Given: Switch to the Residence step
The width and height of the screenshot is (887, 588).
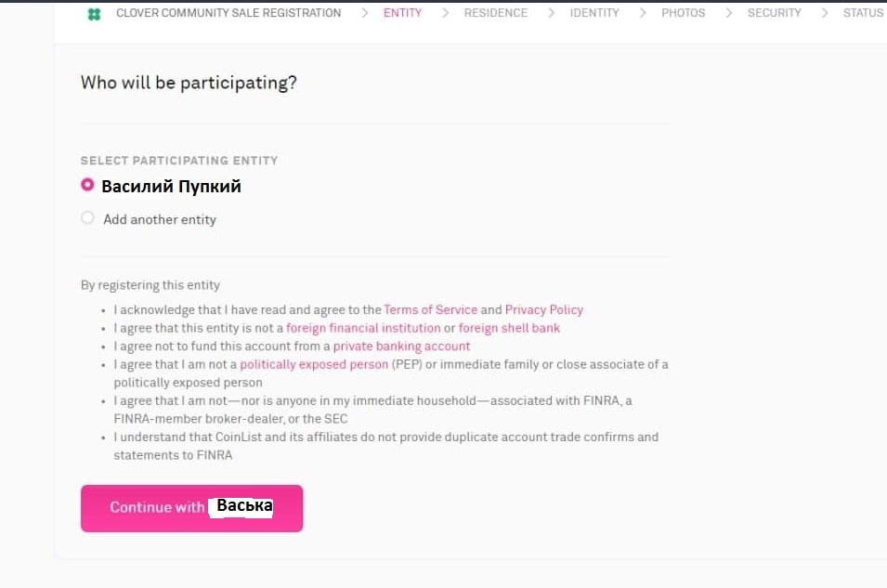Looking at the screenshot, I should tap(495, 13).
